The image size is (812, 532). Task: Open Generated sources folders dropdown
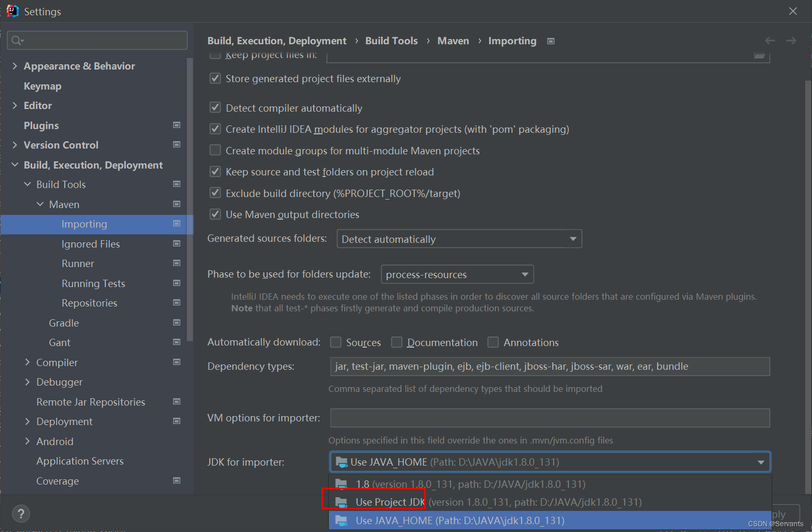click(459, 239)
